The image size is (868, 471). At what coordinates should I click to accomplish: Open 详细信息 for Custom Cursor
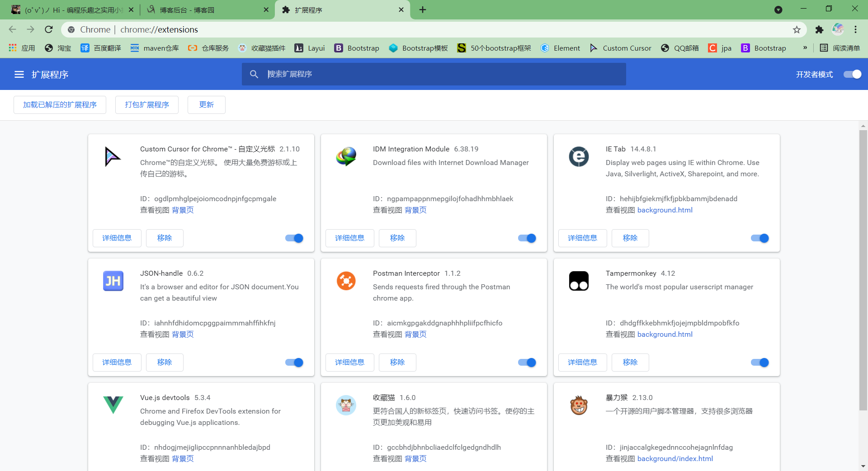tap(117, 238)
